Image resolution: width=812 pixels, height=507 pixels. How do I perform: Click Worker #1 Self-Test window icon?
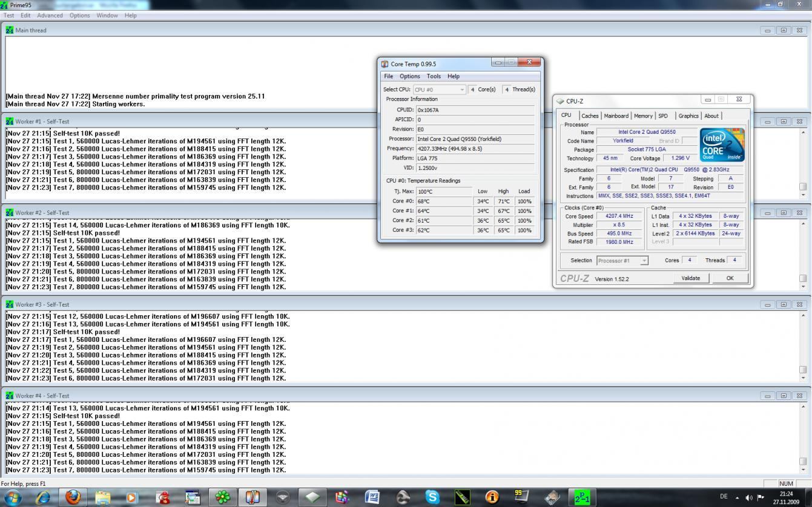click(x=10, y=121)
